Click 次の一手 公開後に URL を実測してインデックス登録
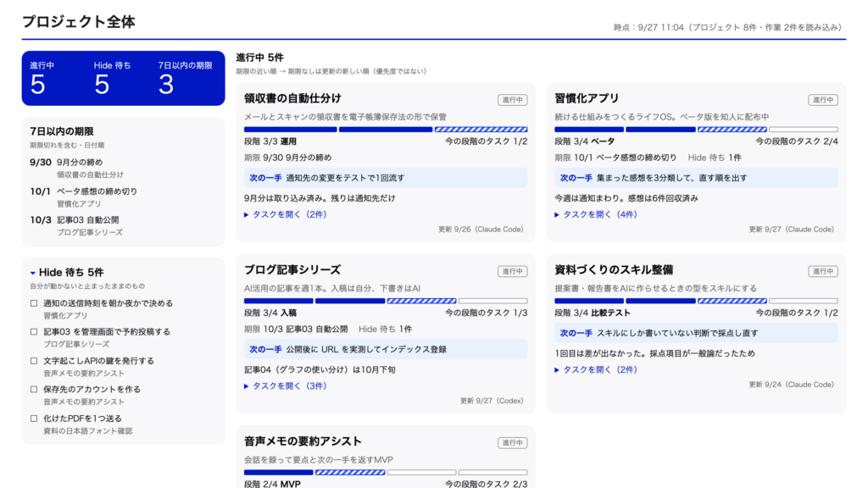 [x=386, y=350]
